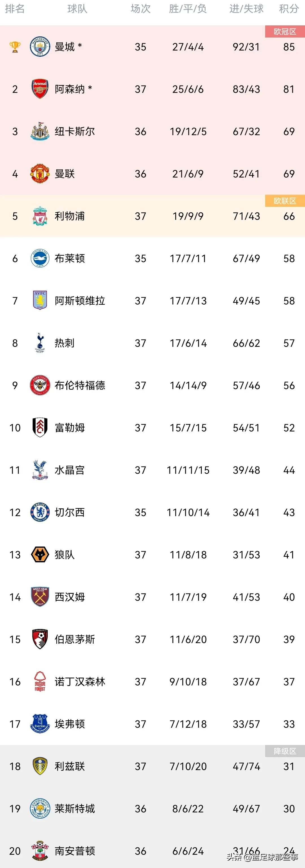Image resolution: width=305 pixels, height=868 pixels.
Task: Click the Tottenham cockerel crest
Action: coord(40,343)
